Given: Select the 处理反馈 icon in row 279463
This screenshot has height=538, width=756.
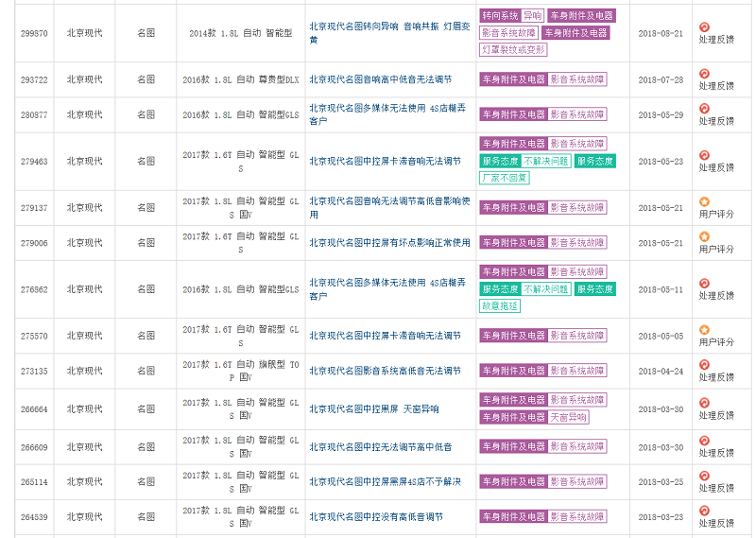Looking at the screenshot, I should (x=704, y=155).
